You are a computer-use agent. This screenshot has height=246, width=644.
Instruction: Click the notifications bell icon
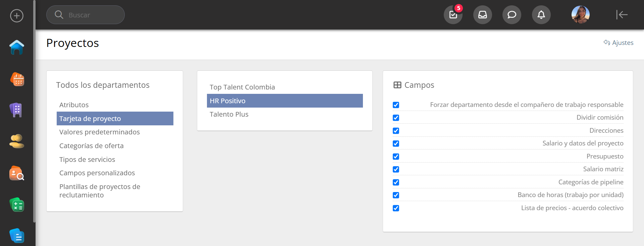(x=541, y=15)
